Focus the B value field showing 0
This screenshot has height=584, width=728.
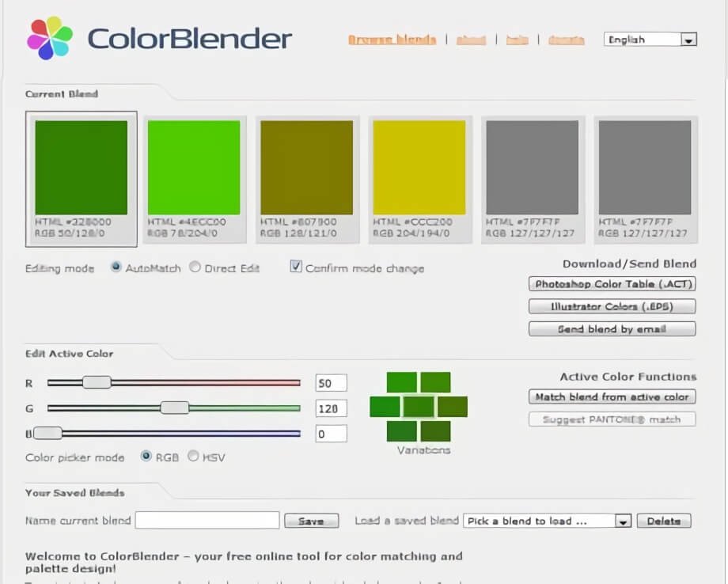(331, 434)
